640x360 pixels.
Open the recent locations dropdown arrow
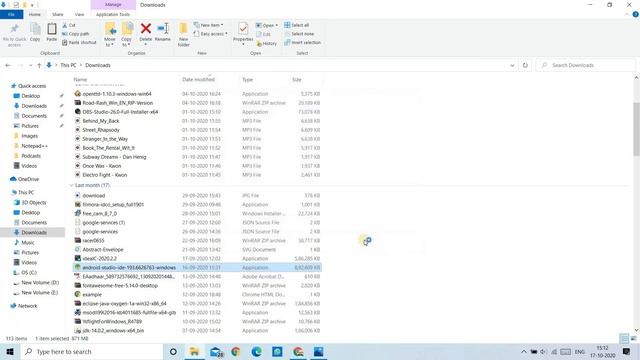click(30, 65)
